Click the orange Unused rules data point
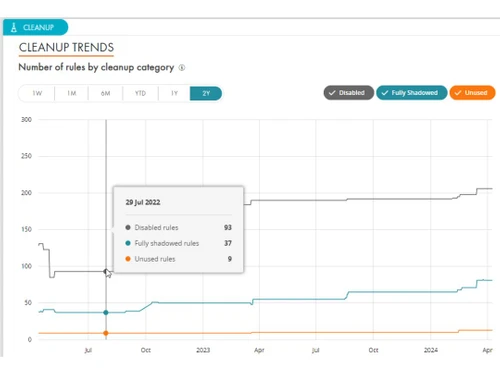 pos(106,333)
